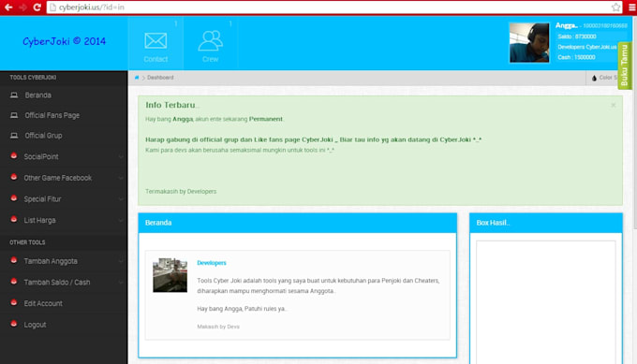The width and height of the screenshot is (637, 364).
Task: Open Official Grup menu item
Action: 43,136
